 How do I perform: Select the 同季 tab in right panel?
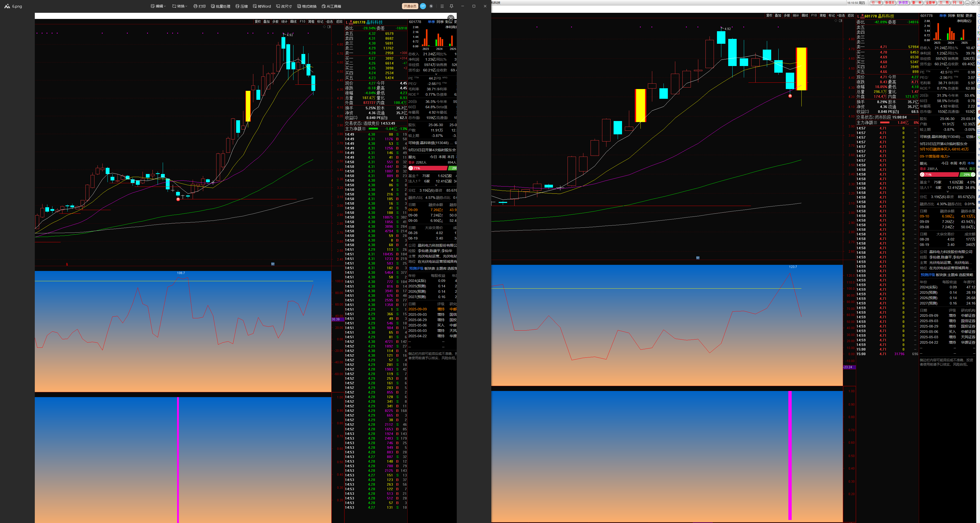tap(951, 16)
